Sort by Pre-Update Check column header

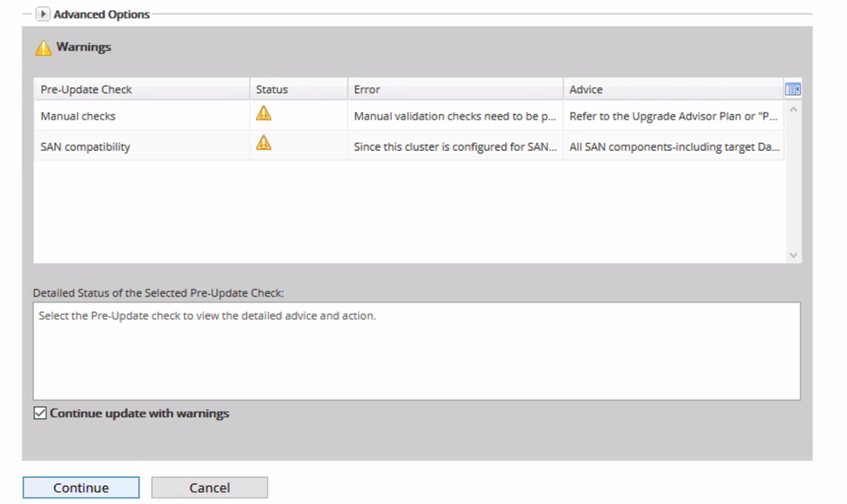[86, 89]
